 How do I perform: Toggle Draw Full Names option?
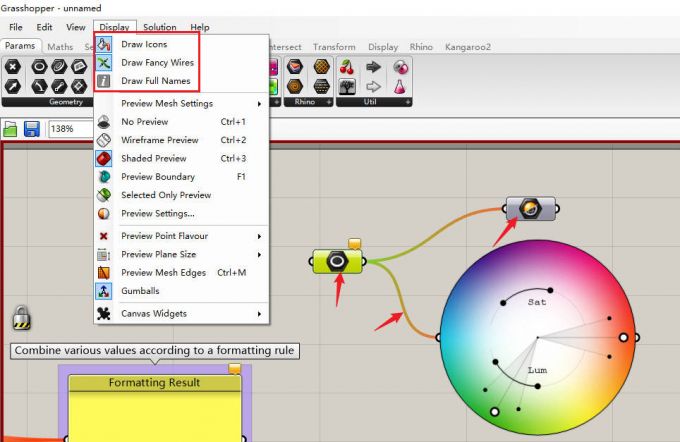click(155, 81)
